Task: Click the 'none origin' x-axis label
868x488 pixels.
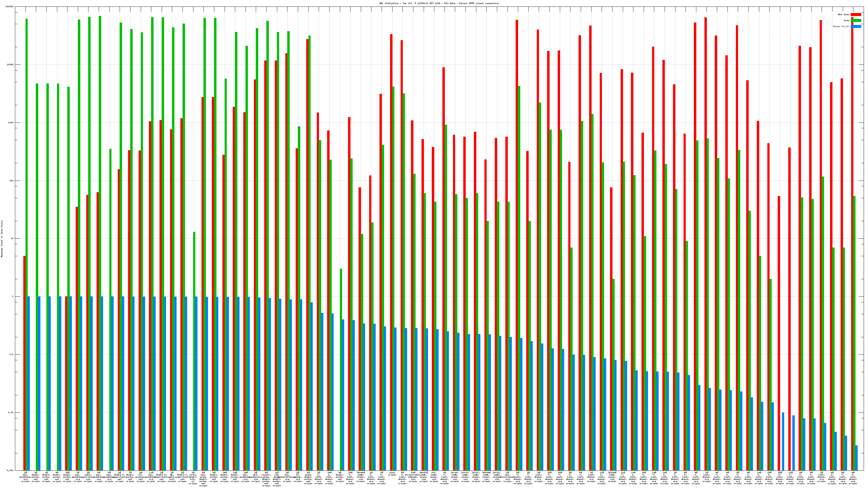Action: [392, 474]
